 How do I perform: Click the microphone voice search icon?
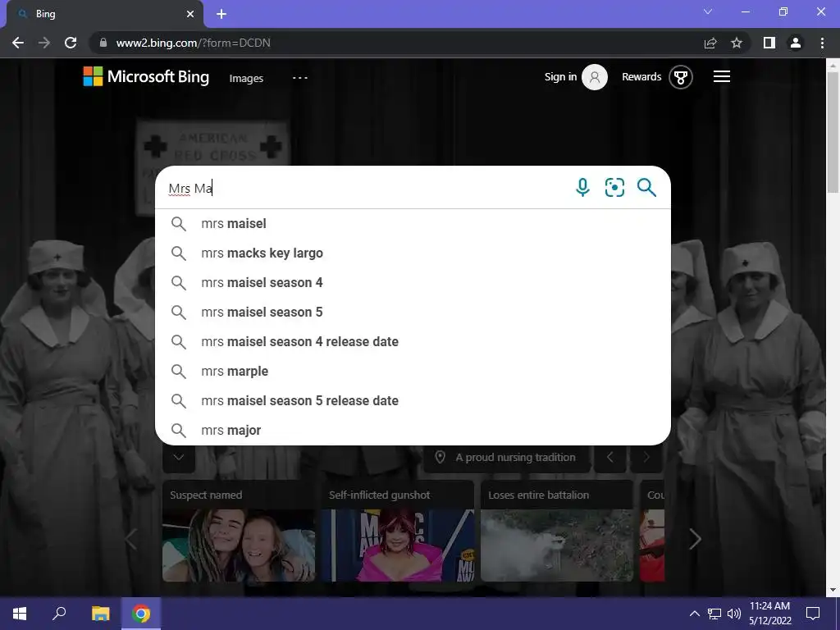pos(582,188)
